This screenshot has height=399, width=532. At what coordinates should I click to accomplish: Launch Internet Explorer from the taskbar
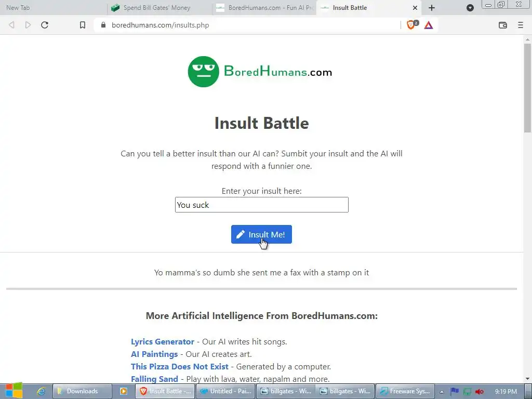(x=42, y=391)
